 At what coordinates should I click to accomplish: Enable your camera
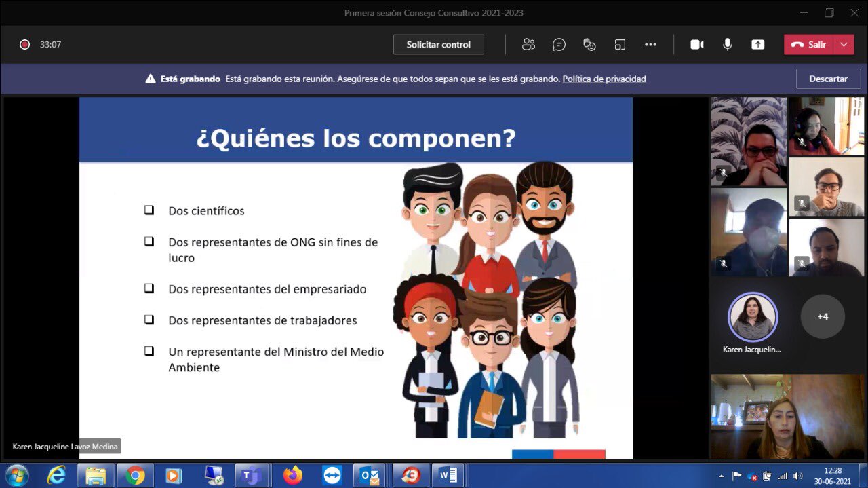[x=696, y=44]
